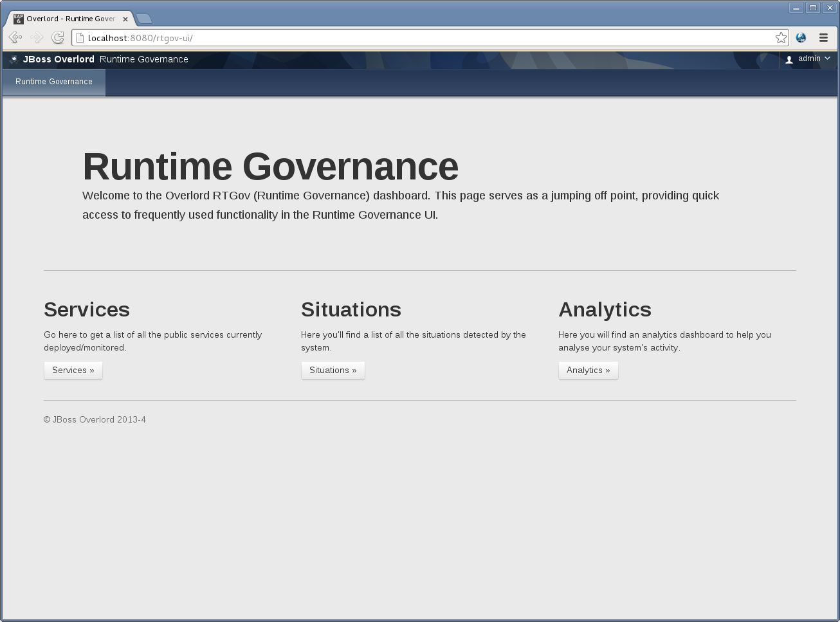
Task: Click the Services » button
Action: tap(73, 370)
